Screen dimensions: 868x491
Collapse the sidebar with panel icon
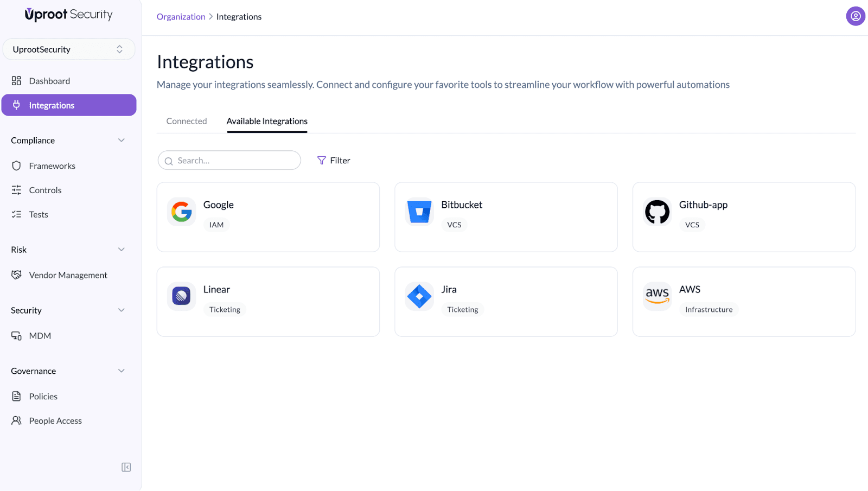coord(126,467)
